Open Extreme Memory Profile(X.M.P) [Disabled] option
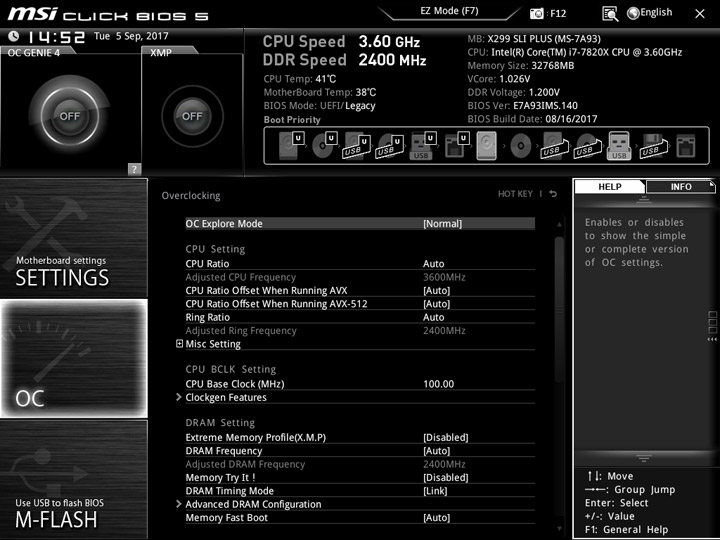720x540 pixels. (360, 438)
